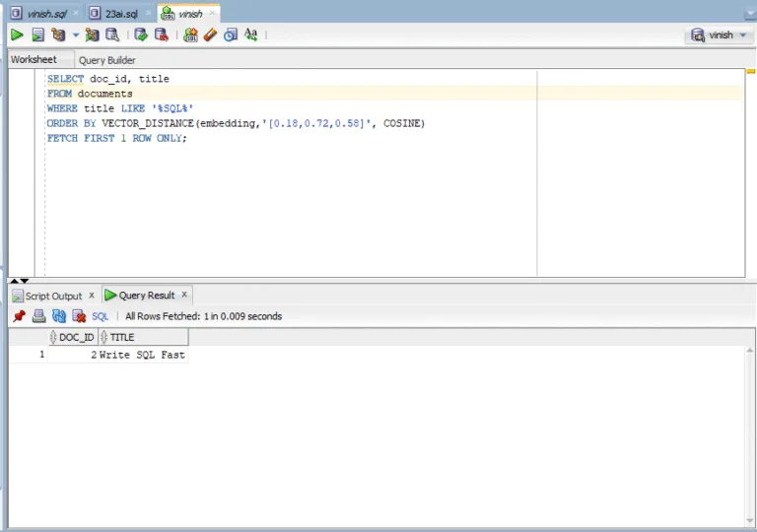Switch to the Script Output tab
The image size is (757, 532).
53,296
